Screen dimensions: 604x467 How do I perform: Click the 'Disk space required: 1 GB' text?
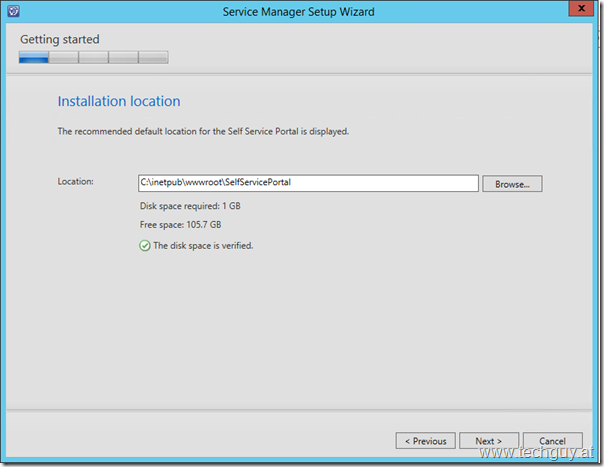[190, 206]
